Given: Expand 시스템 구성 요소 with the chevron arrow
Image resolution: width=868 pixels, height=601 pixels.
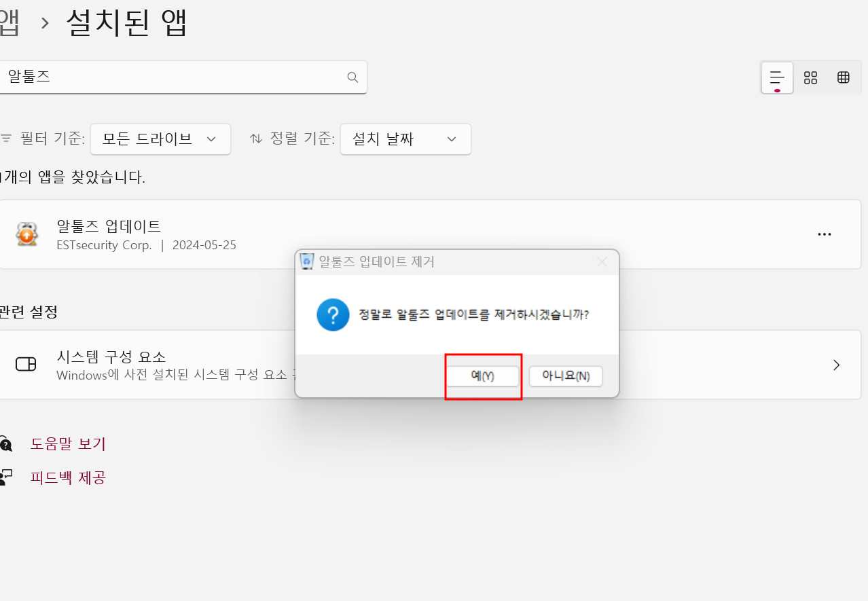Looking at the screenshot, I should click(x=837, y=365).
